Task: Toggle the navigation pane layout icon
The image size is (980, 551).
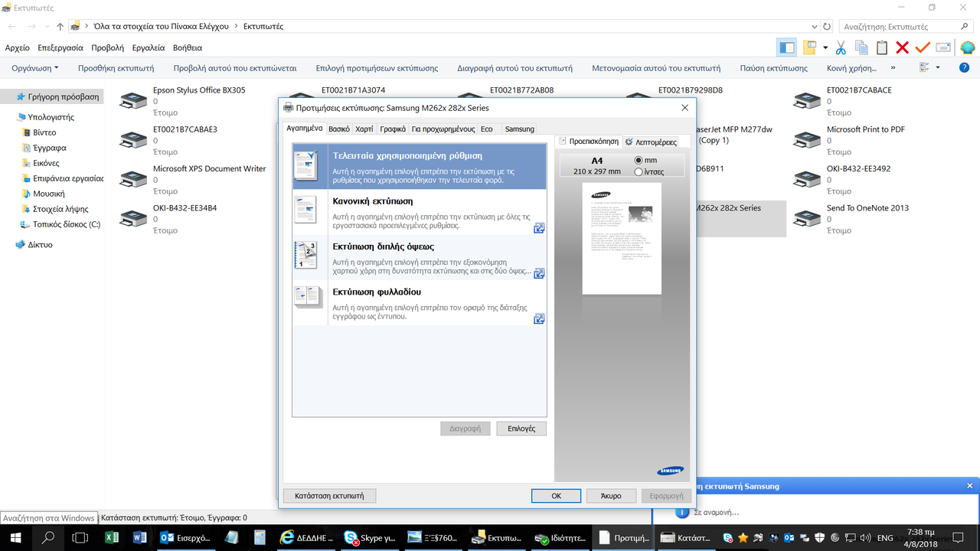Action: click(786, 47)
